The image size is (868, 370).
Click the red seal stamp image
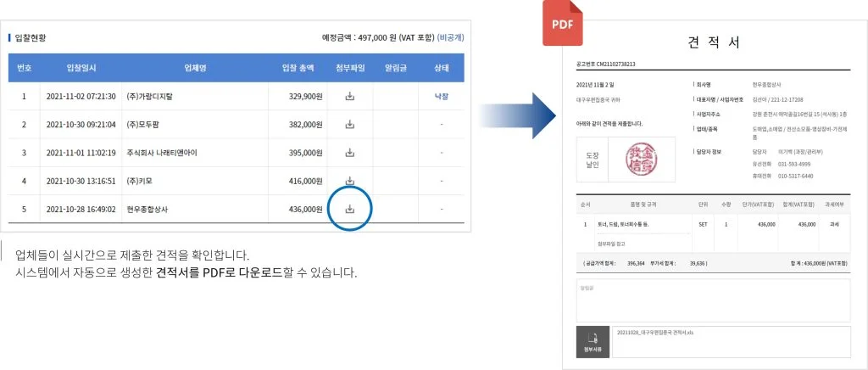click(642, 160)
